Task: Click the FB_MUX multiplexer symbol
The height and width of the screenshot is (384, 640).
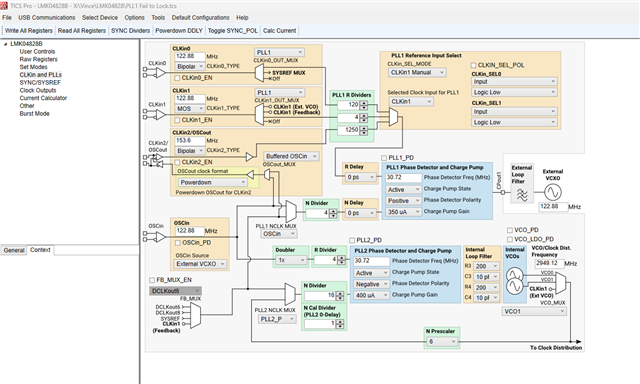Action: [x=196, y=316]
